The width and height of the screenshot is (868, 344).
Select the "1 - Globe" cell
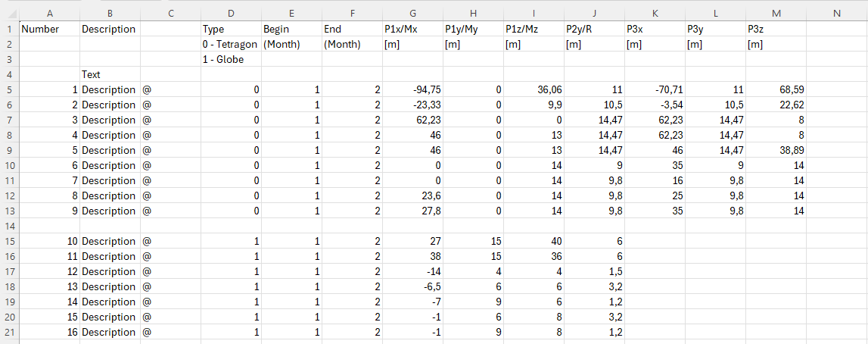point(231,59)
